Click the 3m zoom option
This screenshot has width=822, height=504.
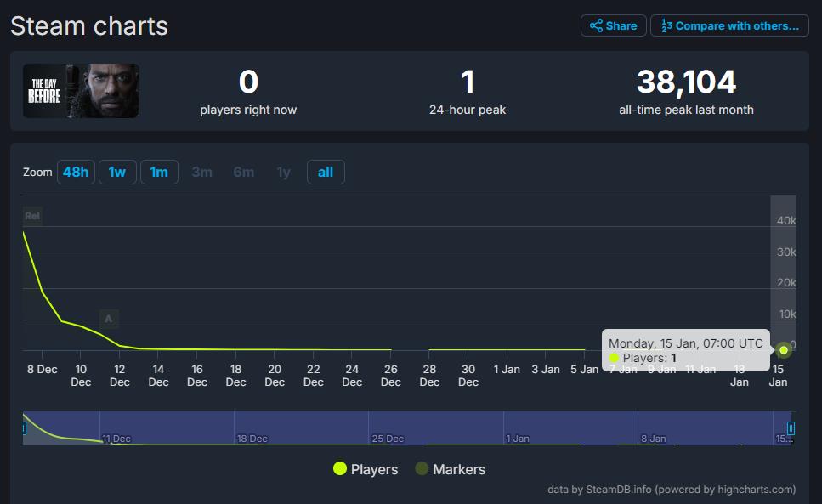point(201,173)
